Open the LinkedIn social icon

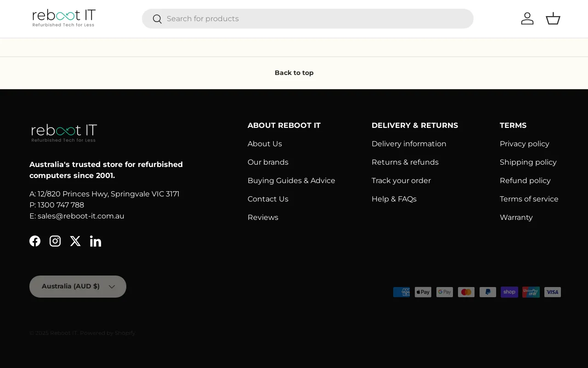pyautogui.click(x=96, y=241)
